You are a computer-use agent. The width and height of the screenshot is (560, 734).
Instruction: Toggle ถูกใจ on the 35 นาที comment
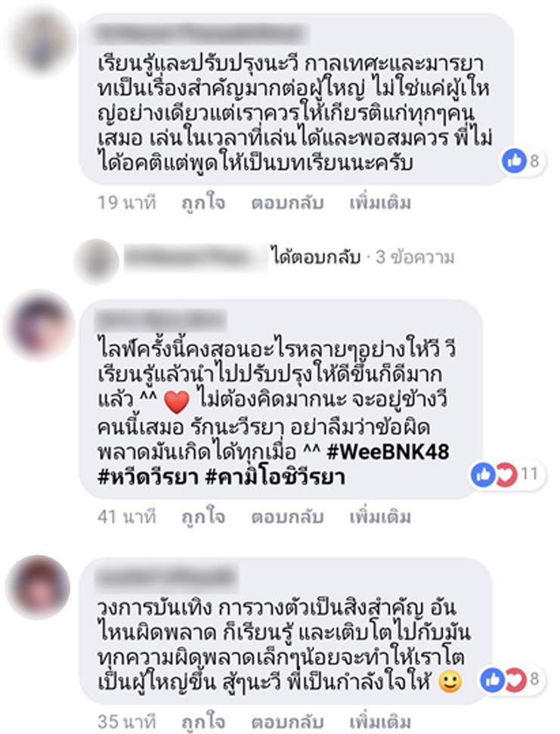click(203, 722)
